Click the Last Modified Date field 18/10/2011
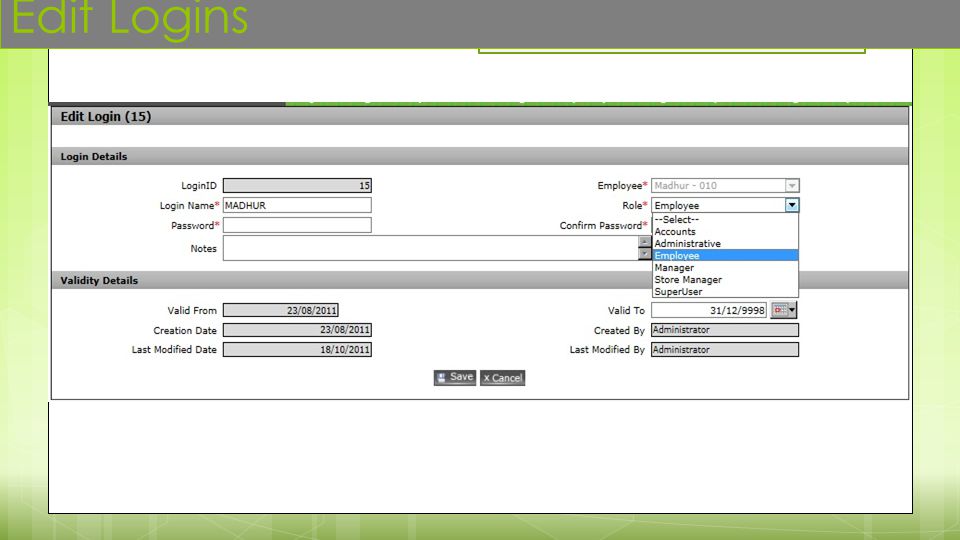 pos(297,350)
